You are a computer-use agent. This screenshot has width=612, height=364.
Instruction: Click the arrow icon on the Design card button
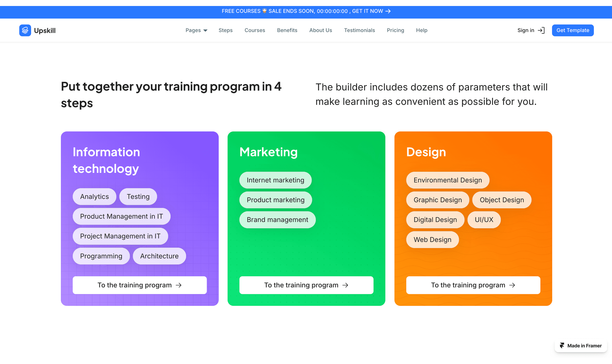tap(512, 285)
